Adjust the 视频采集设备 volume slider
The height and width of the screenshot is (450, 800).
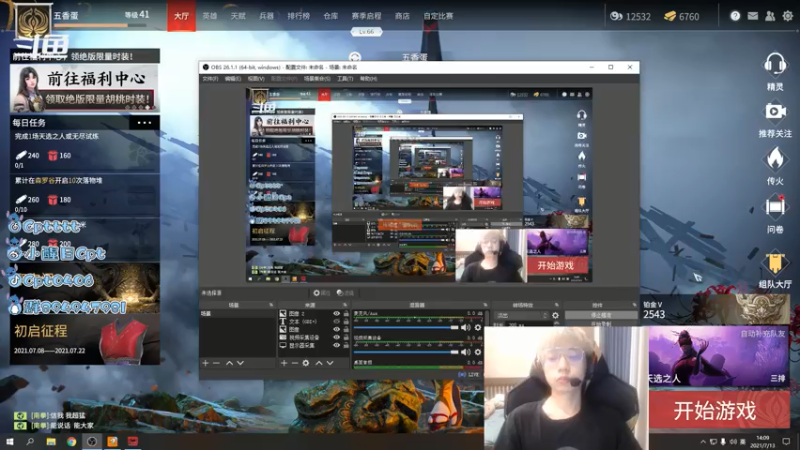(406, 352)
